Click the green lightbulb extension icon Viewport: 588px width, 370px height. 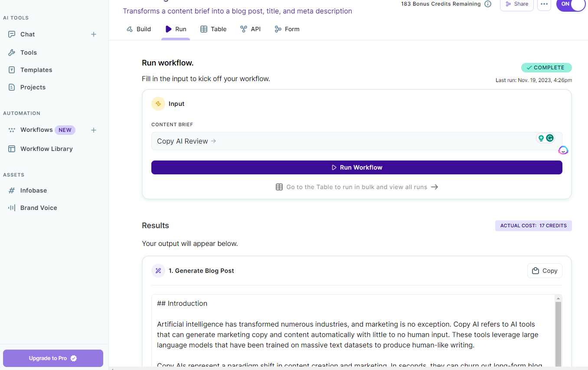tap(541, 138)
